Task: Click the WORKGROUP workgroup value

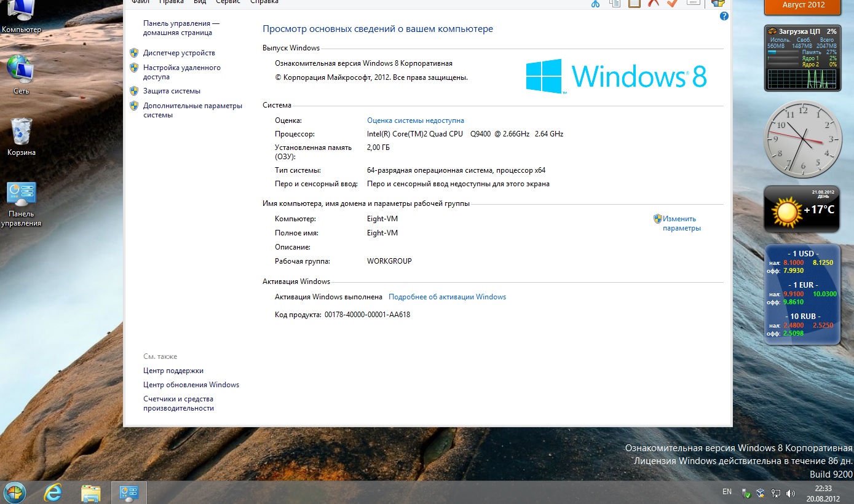Action: [389, 261]
